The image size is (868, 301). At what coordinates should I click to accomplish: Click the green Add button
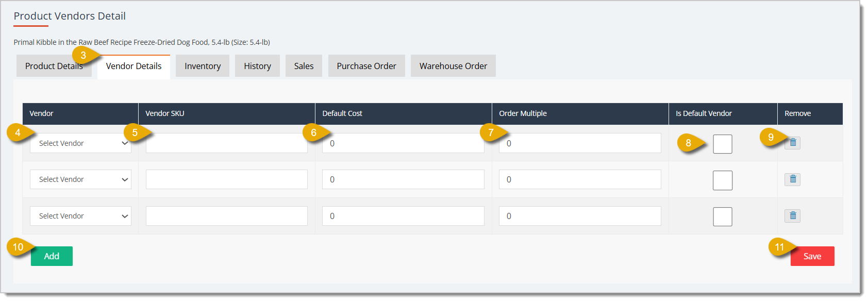pos(52,256)
